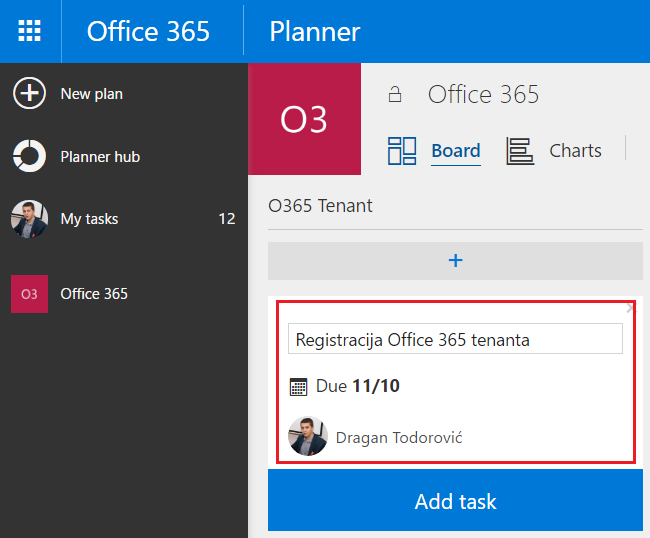This screenshot has height=538, width=650.
Task: Click the Due 11/10 date text
Action: pos(357,386)
